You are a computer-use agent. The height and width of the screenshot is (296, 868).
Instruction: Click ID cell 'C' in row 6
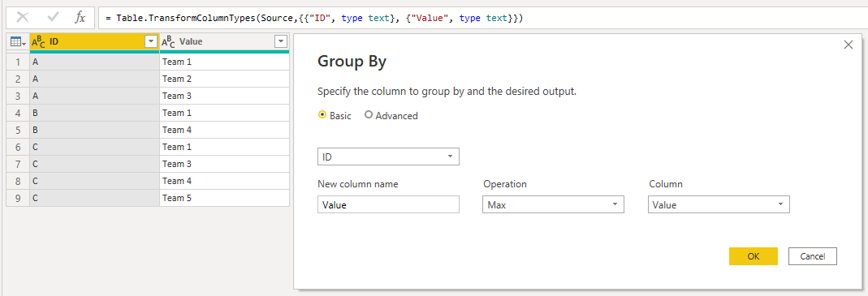click(x=95, y=147)
